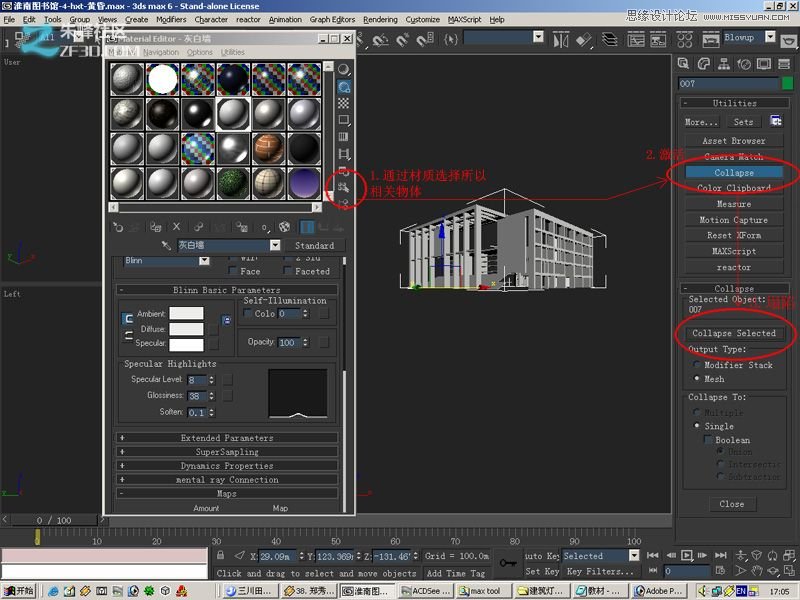Expand the SuperSampling rollout

click(x=227, y=452)
